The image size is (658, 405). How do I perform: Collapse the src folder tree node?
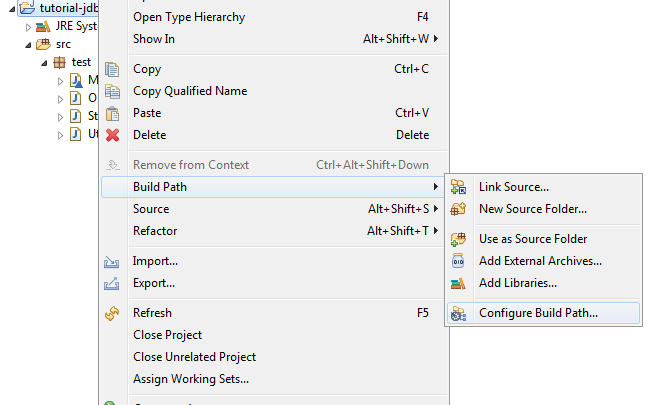pos(29,45)
